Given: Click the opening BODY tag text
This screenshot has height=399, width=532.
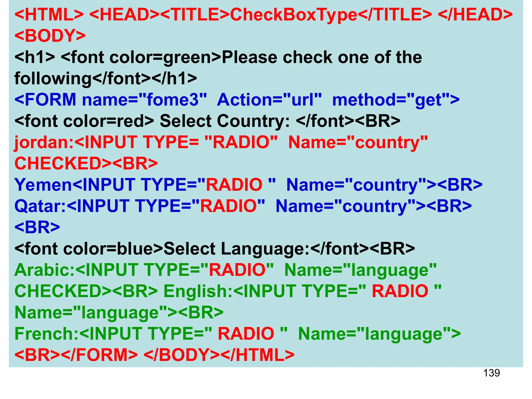Looking at the screenshot, I should coord(50,36).
